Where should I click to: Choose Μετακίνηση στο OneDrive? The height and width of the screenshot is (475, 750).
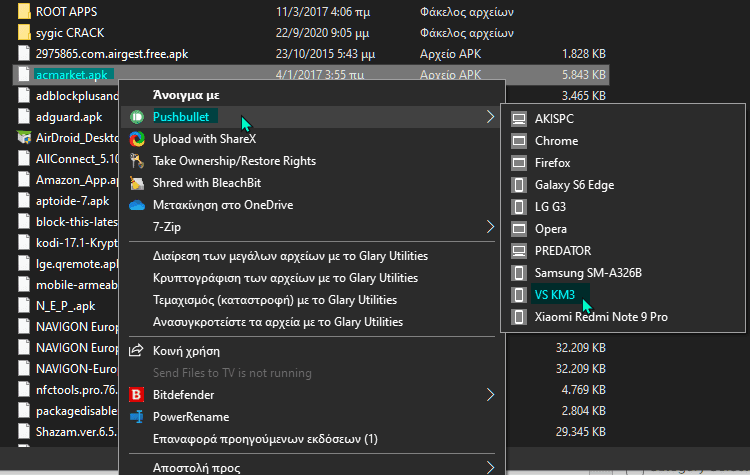pos(312,205)
